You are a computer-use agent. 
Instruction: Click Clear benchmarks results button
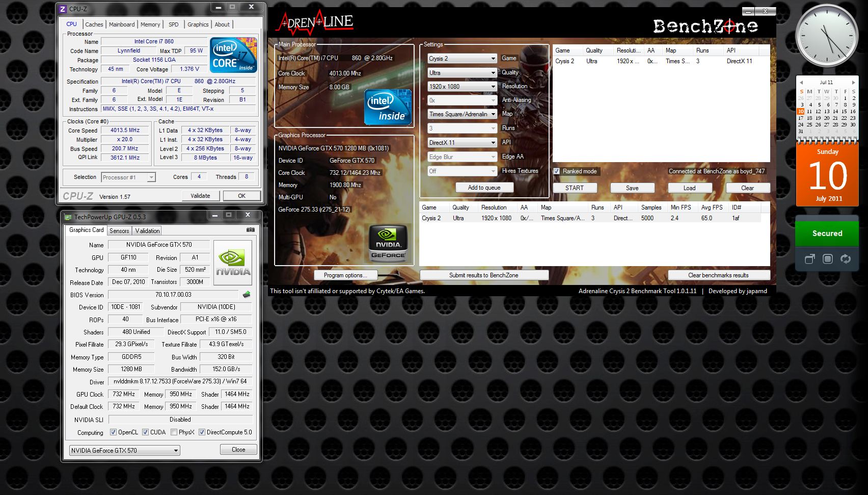[x=719, y=275]
